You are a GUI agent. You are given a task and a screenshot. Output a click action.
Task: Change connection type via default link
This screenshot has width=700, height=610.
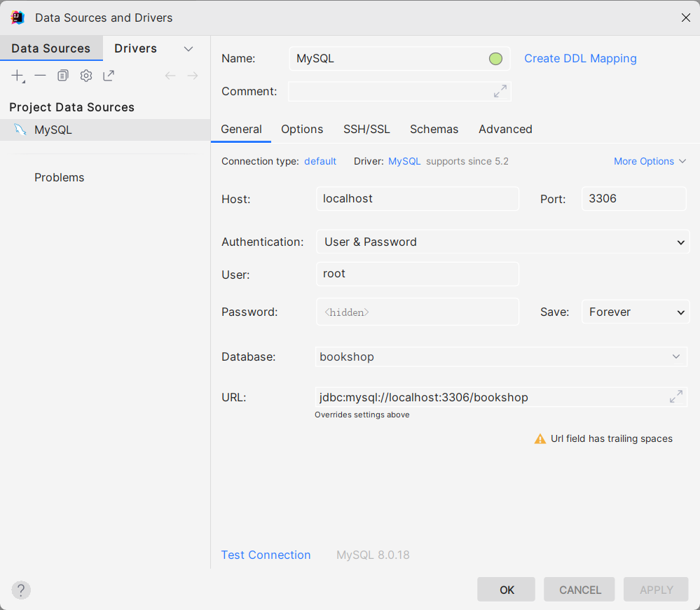(x=320, y=161)
